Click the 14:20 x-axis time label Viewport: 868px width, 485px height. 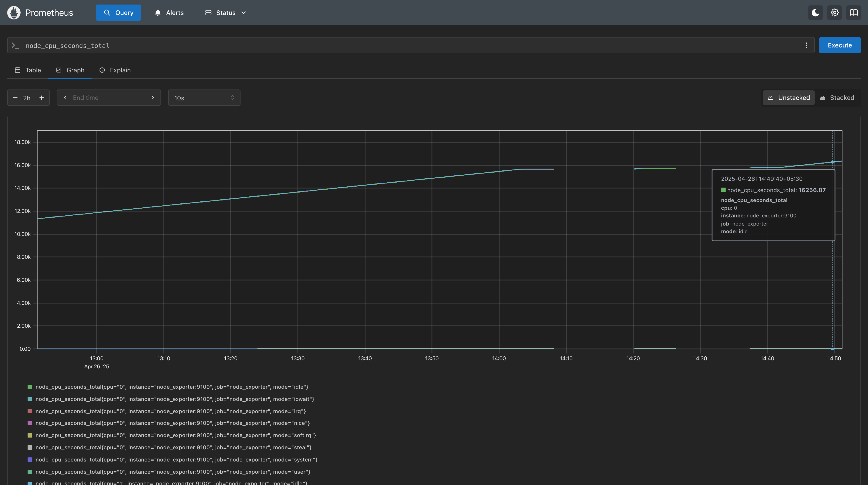pos(633,358)
